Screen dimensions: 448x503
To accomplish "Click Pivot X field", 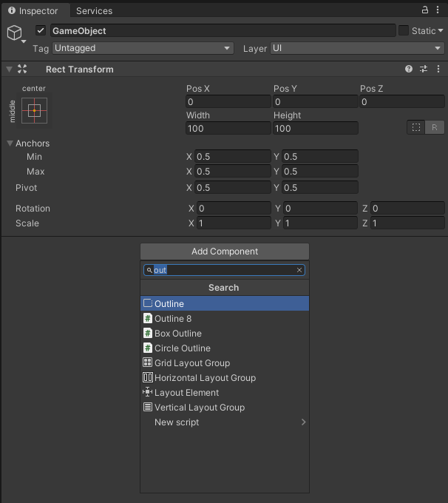I will 233,187.
